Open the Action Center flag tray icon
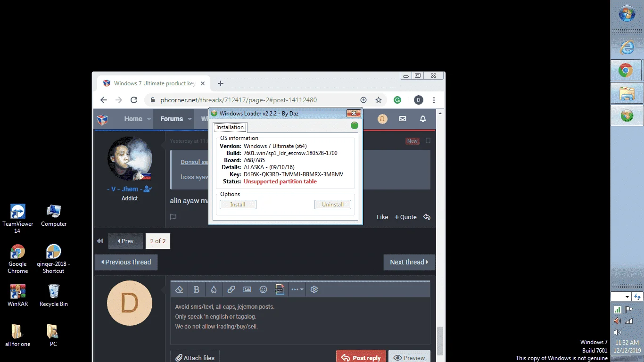Screen dimensions: 644x362 [x=628, y=310]
